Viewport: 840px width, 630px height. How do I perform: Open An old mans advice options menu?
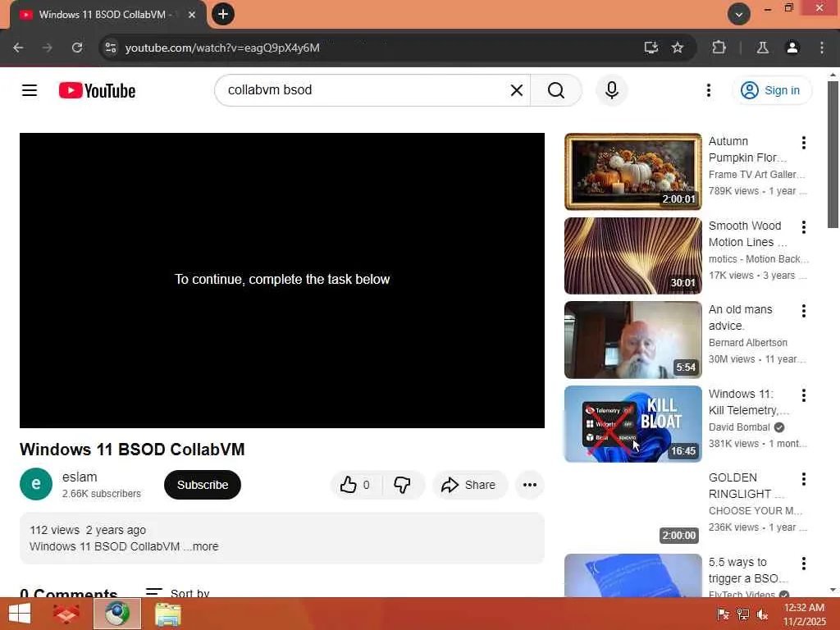coord(804,311)
